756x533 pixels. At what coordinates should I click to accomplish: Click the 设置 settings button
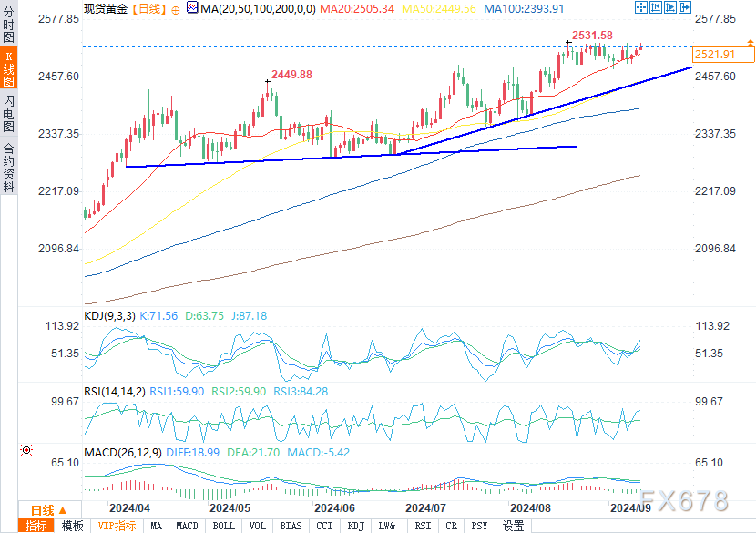coord(514,526)
